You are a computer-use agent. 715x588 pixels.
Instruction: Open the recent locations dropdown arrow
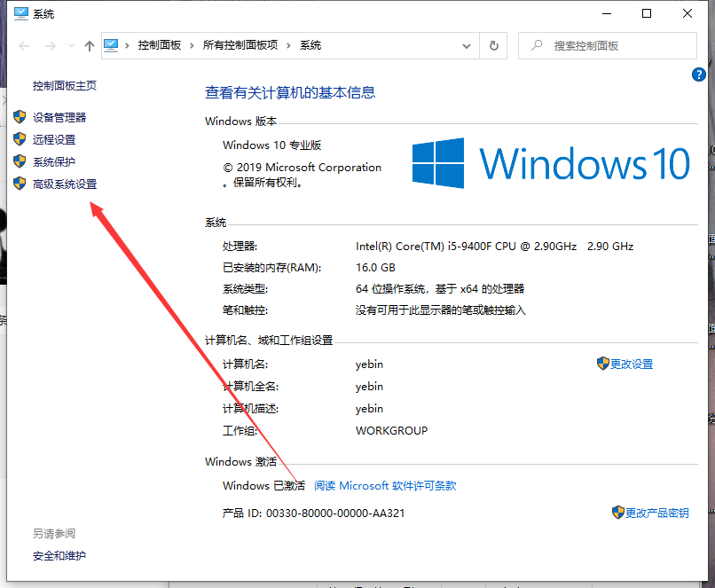[70, 46]
